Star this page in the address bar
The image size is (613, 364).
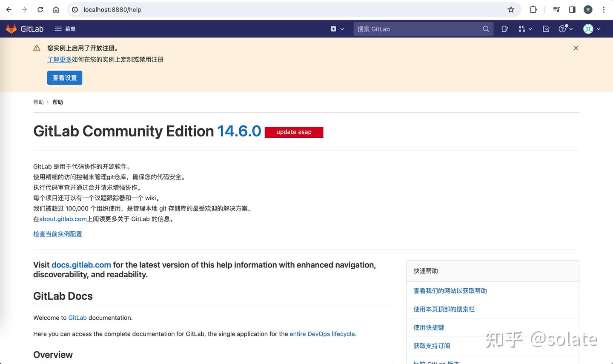(x=510, y=9)
